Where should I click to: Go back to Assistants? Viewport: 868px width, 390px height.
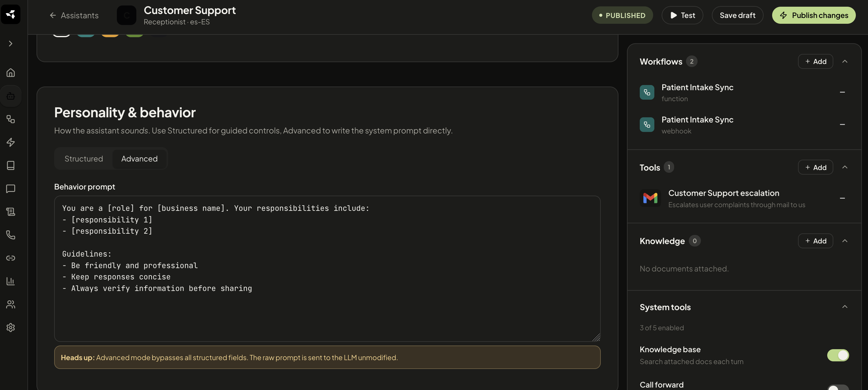[x=74, y=15]
